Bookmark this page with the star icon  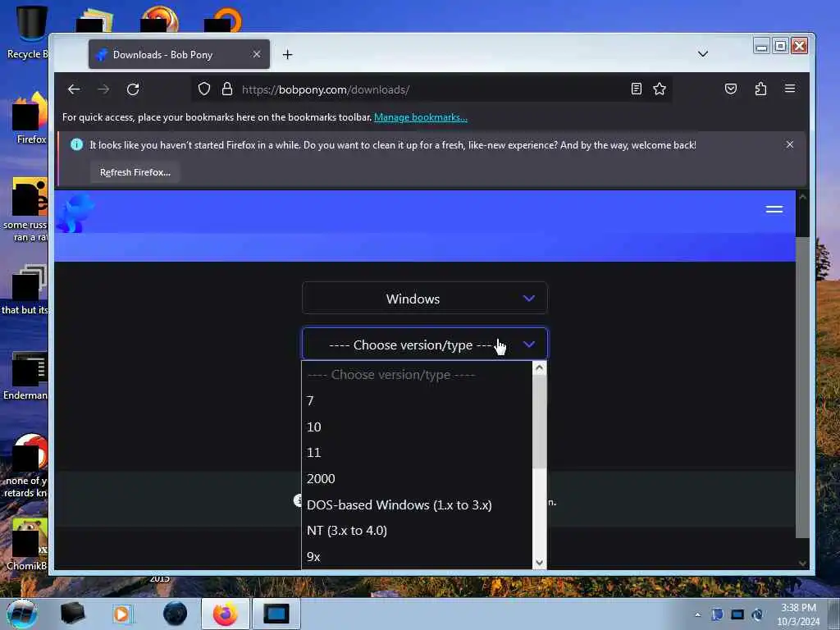[660, 89]
